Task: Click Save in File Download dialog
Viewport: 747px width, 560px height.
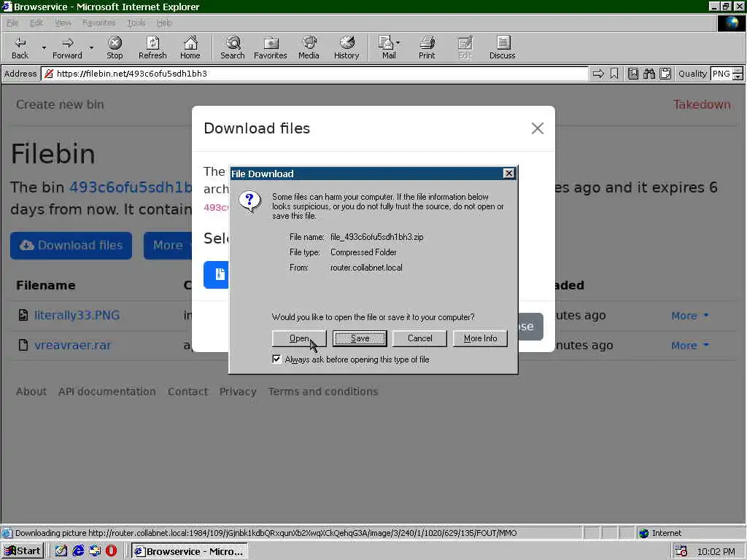Action: click(x=360, y=338)
